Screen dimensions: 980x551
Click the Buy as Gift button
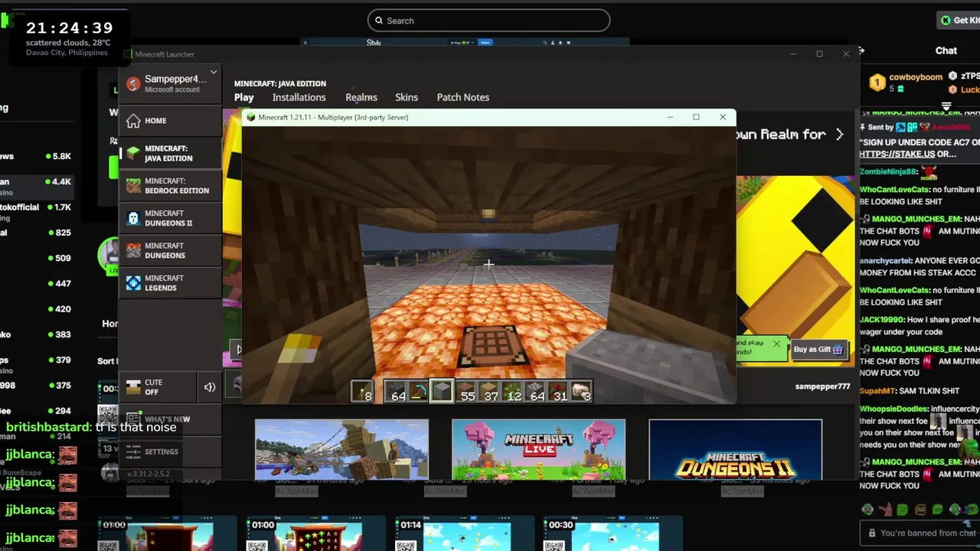click(x=818, y=349)
